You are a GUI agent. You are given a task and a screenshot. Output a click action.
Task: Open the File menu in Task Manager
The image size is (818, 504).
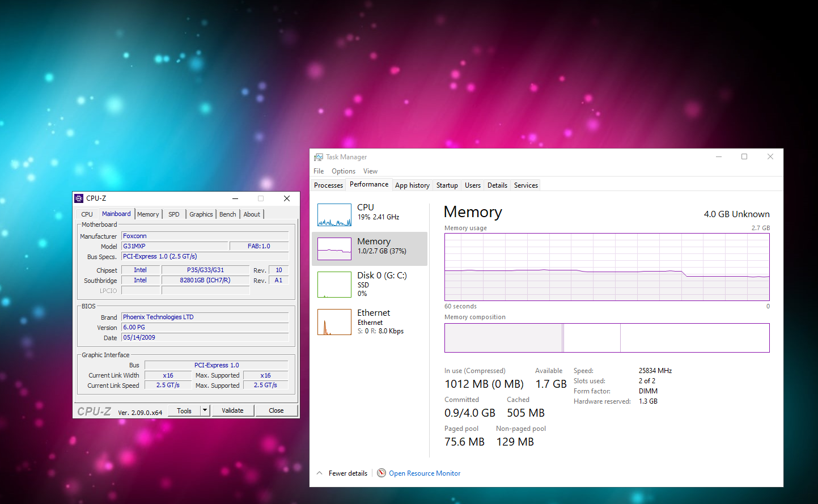[x=319, y=171]
